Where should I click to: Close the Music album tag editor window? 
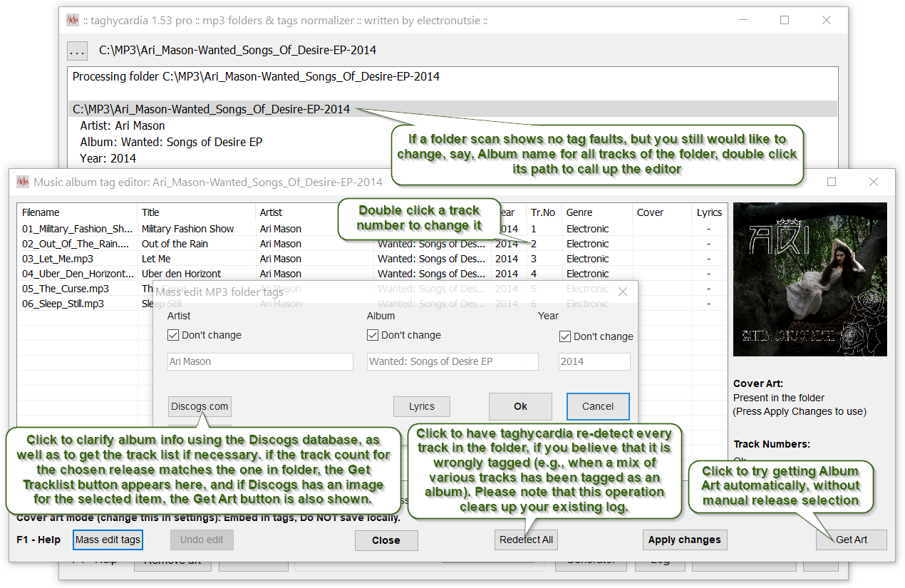pos(874,182)
